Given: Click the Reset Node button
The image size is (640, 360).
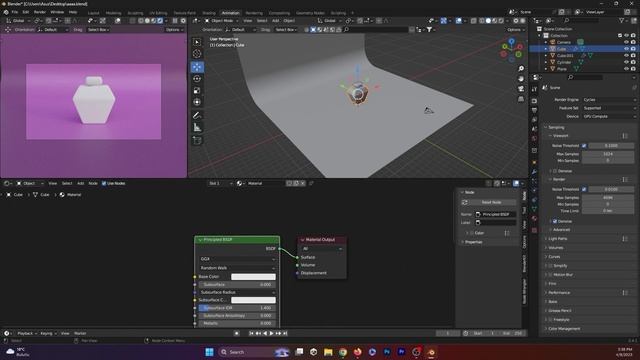Looking at the screenshot, I should 491,202.
